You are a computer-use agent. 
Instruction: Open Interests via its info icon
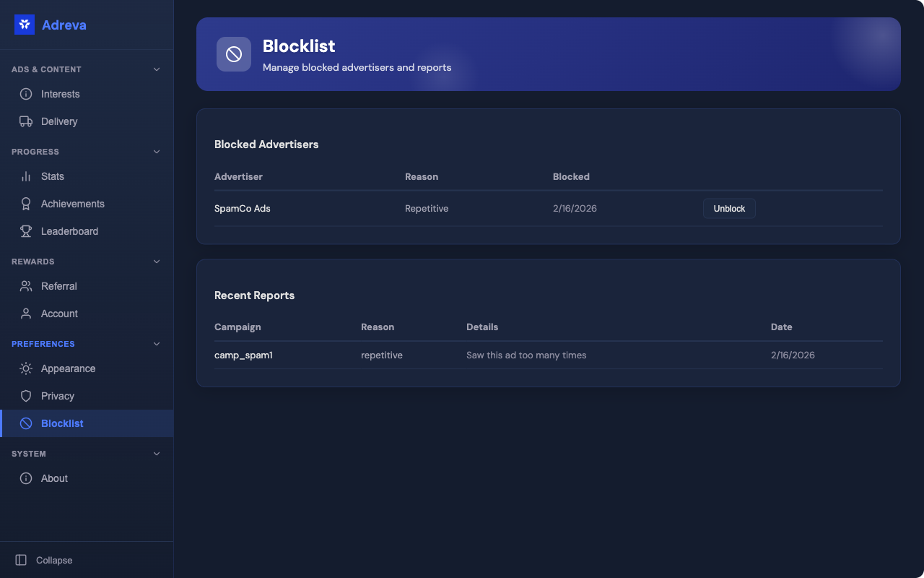(26, 94)
